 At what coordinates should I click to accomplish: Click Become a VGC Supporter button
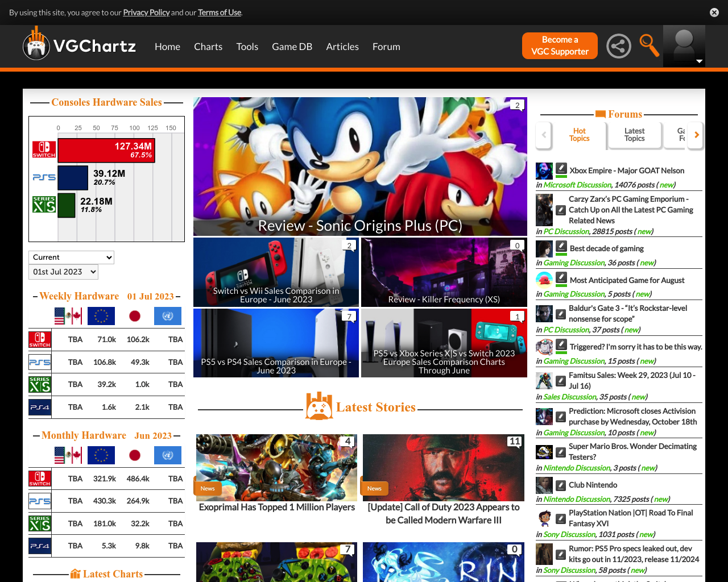(560, 45)
